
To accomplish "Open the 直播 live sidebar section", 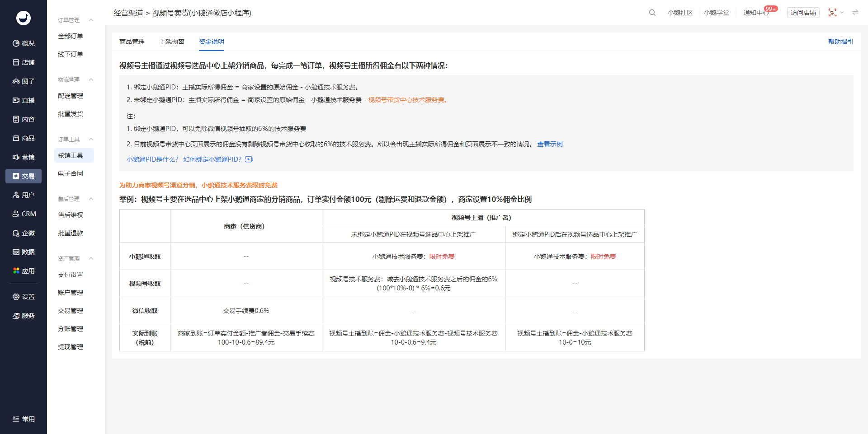I will coord(24,100).
